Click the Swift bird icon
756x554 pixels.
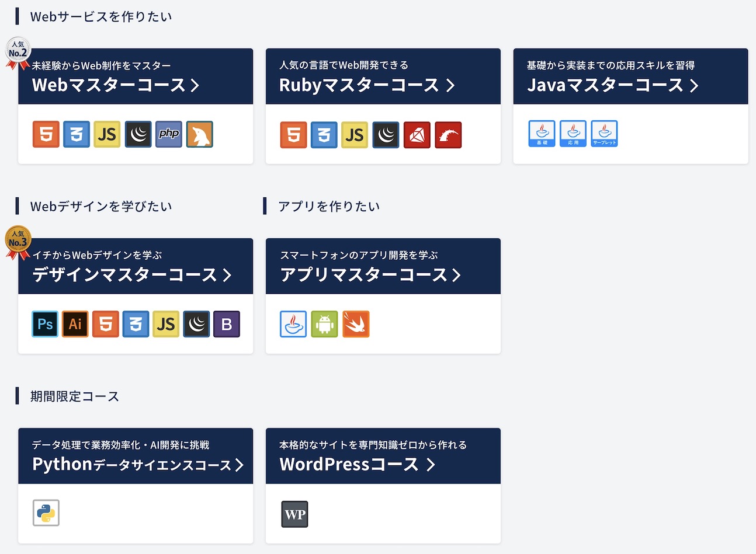356,324
